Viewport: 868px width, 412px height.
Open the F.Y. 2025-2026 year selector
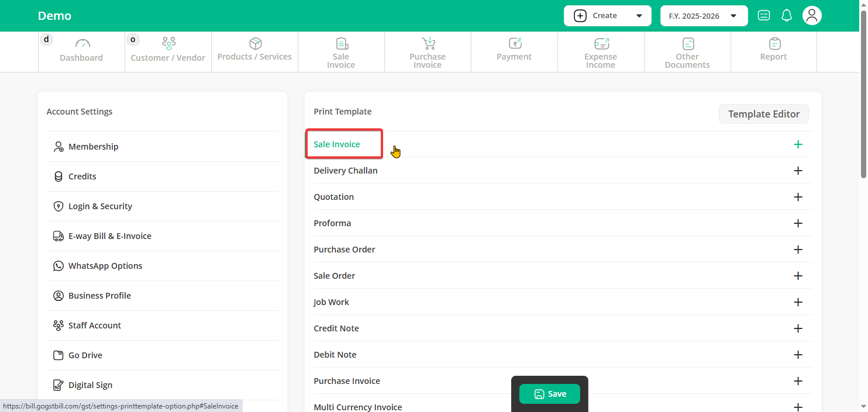point(704,16)
